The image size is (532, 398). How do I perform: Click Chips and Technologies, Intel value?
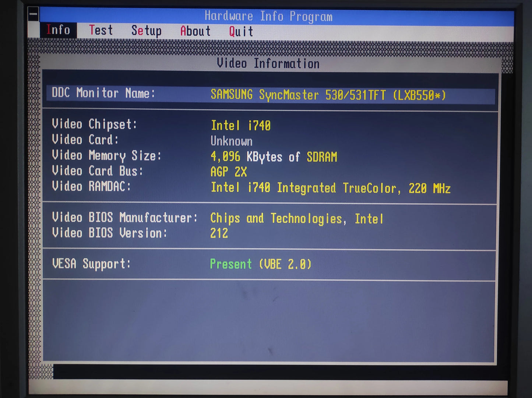coord(297,219)
